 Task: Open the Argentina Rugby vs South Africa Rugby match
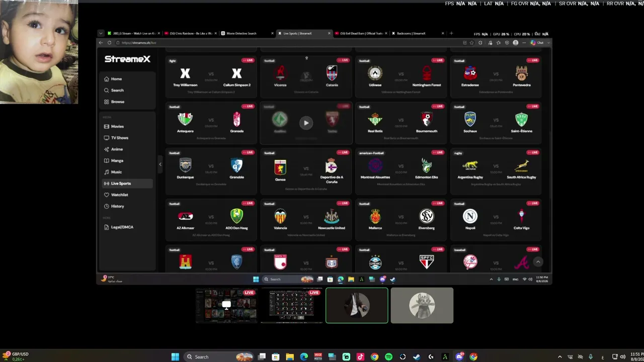coord(496,171)
